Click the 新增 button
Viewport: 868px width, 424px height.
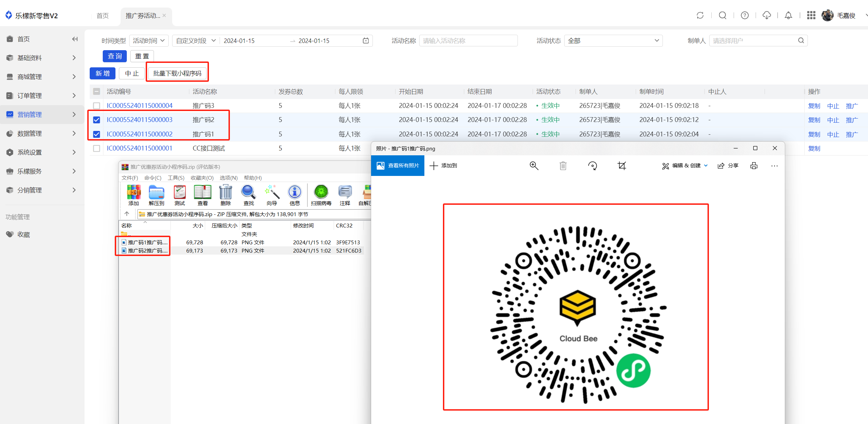click(x=102, y=73)
